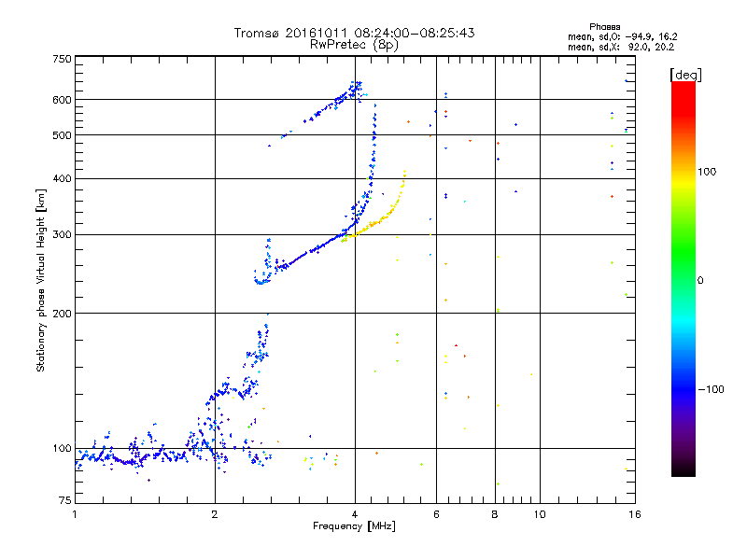
Task: Click the 'Stationary phase Virtual Height [km]' axis label
Action: pyautogui.click(x=41, y=280)
